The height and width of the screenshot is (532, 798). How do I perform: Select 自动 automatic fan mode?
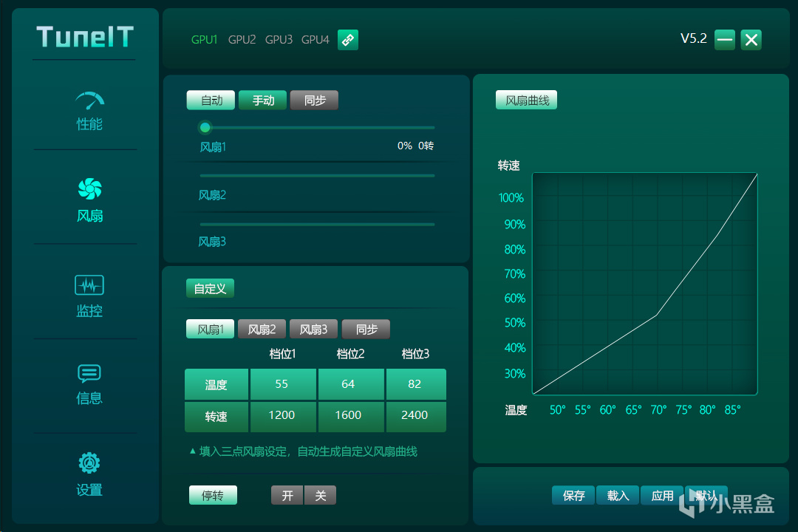[x=211, y=100]
